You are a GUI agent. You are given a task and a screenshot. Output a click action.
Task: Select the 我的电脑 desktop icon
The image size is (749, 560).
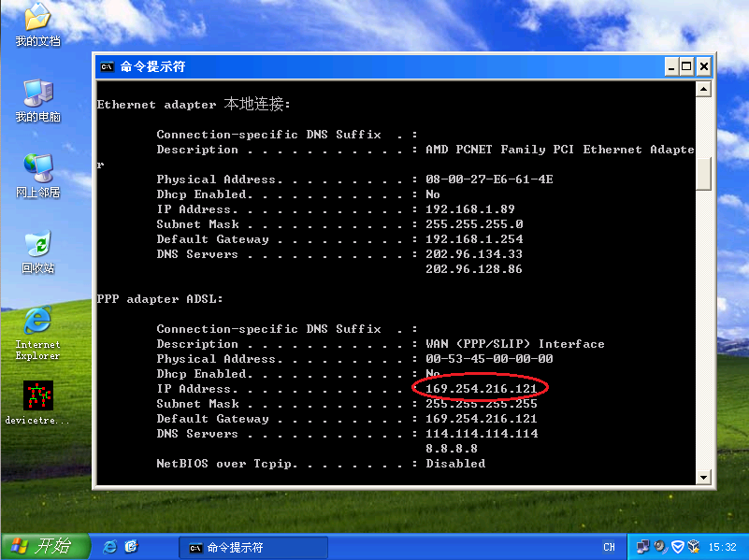[x=37, y=101]
